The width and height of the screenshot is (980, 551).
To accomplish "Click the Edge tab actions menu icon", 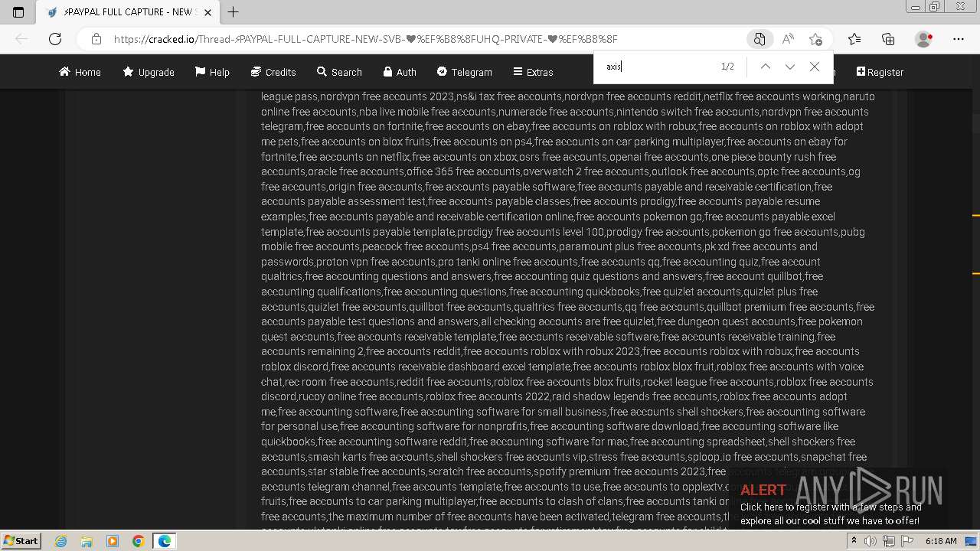I will (x=18, y=12).
